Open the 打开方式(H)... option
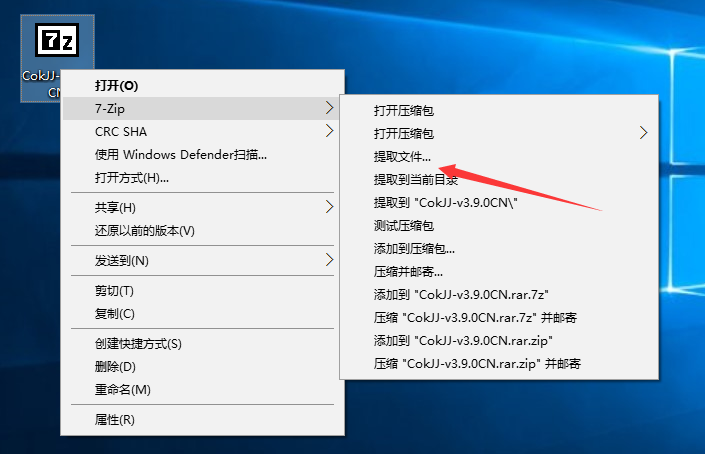This screenshot has height=454, width=705. pos(132,178)
